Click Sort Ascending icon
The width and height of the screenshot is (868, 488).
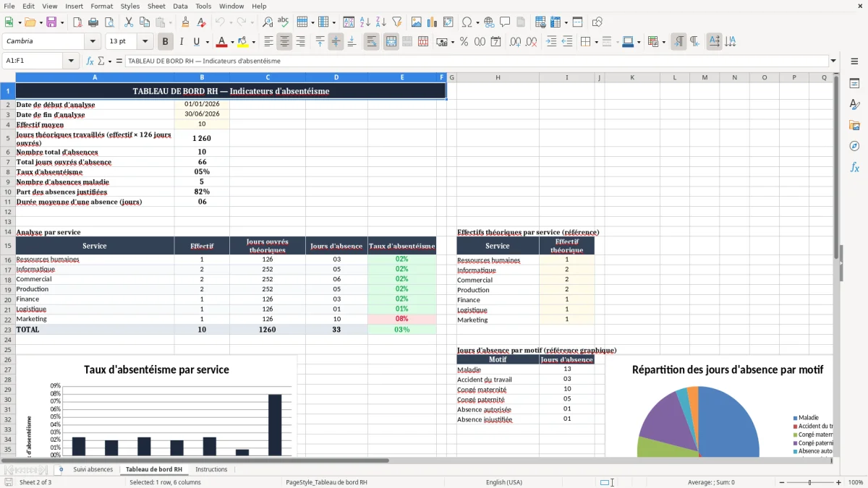coord(365,22)
